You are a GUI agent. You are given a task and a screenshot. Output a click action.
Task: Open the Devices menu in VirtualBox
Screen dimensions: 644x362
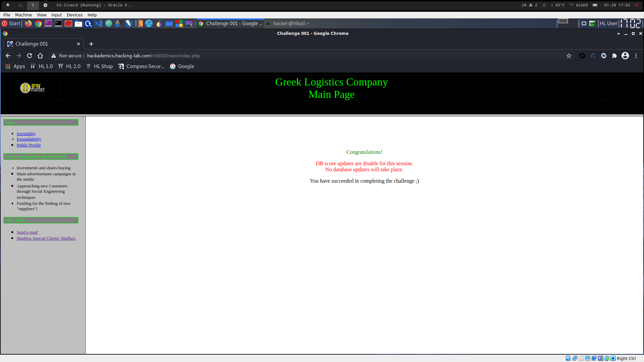click(x=74, y=15)
